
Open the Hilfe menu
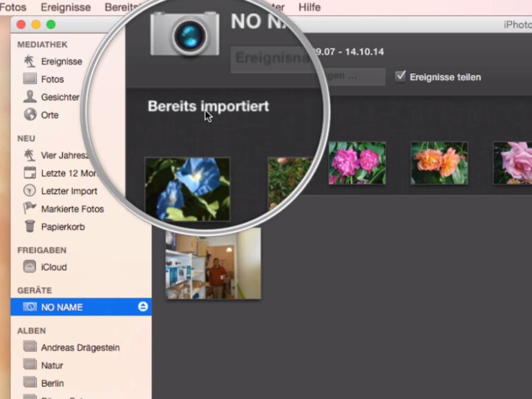pos(310,7)
